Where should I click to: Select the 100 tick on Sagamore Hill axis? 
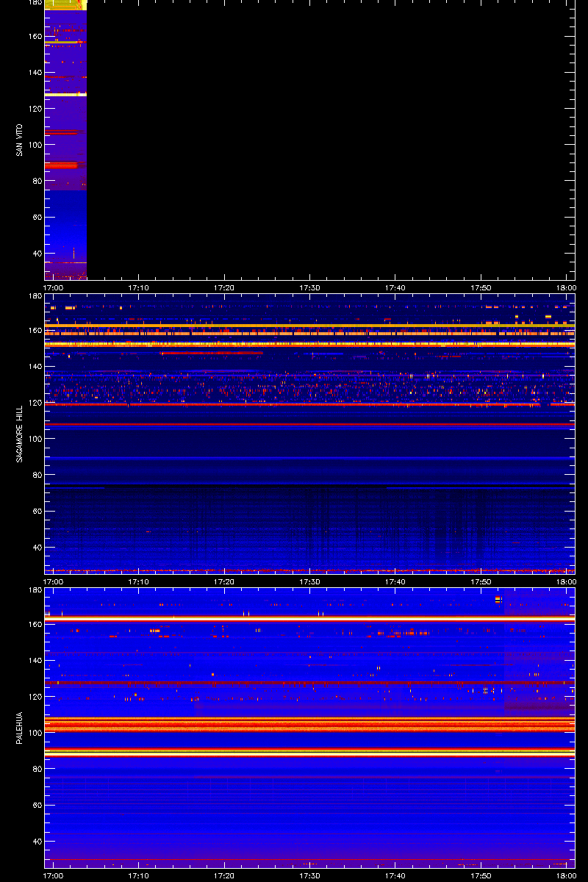coord(34,439)
